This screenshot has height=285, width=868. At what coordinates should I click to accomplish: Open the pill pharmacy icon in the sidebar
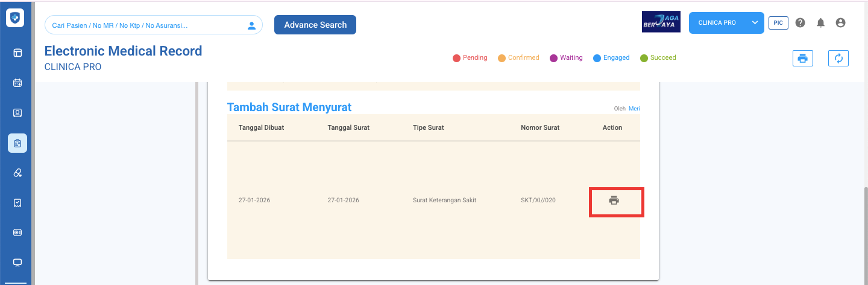click(x=17, y=173)
